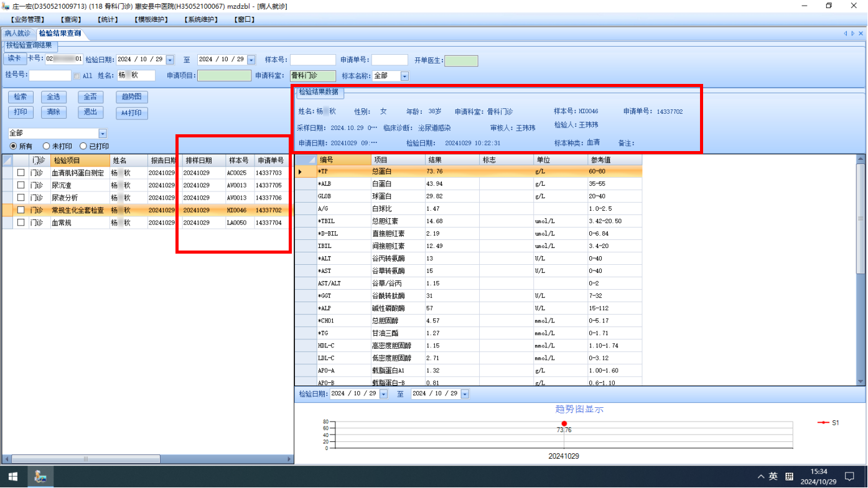Click the red 73.76 data point in trend chart
Screen dimensions: 868x488
click(x=564, y=423)
